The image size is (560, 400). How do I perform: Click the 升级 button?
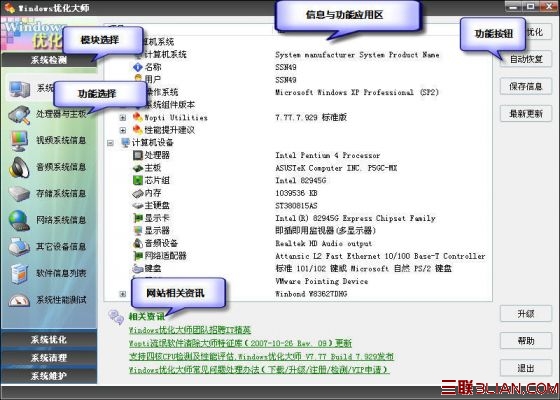526,314
